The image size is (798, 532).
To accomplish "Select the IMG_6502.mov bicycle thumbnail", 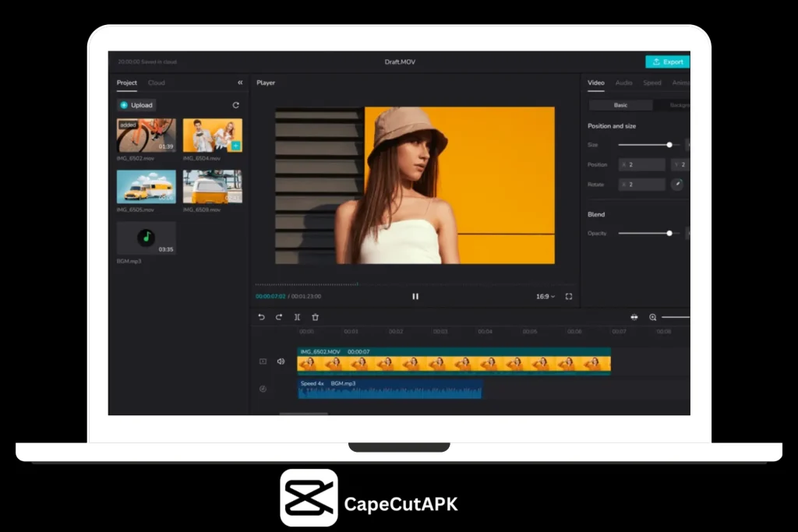I will click(x=146, y=136).
